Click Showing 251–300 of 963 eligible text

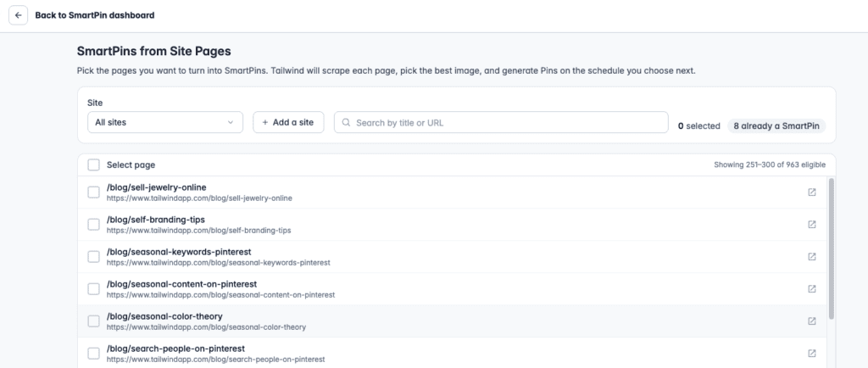pyautogui.click(x=770, y=164)
